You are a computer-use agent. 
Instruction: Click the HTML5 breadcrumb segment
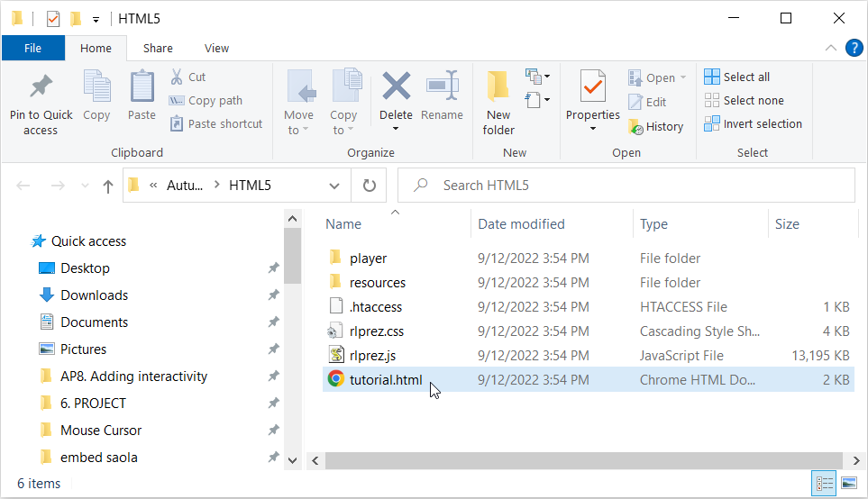(251, 186)
